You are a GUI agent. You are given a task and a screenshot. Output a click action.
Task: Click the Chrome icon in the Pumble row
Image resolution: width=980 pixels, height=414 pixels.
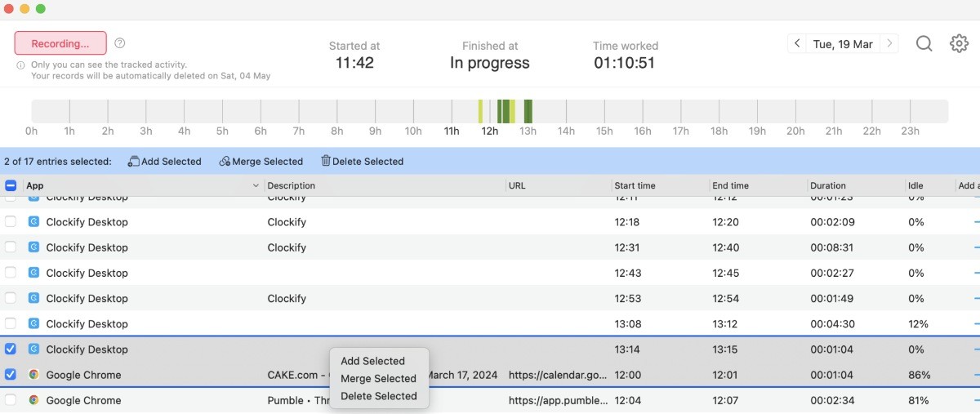pyautogui.click(x=33, y=400)
